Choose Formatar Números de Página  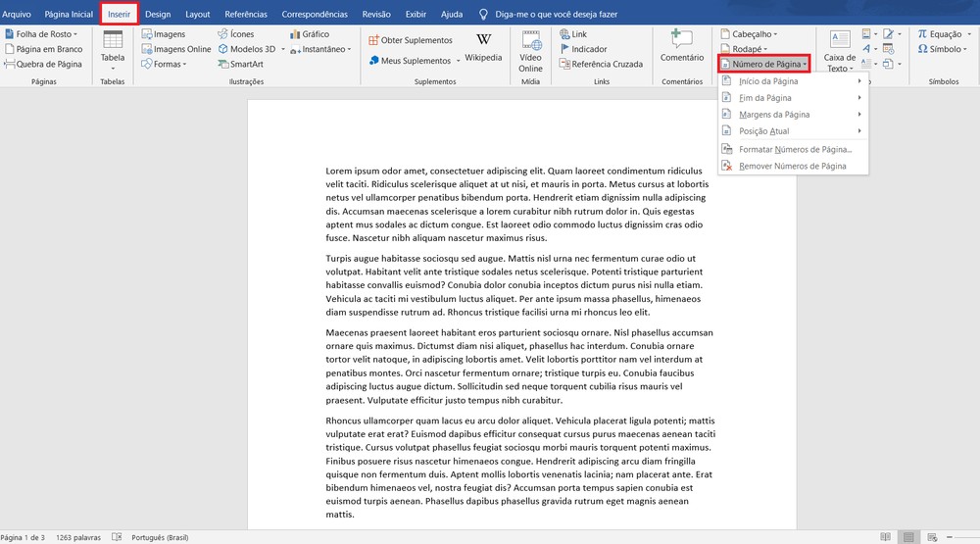point(793,149)
